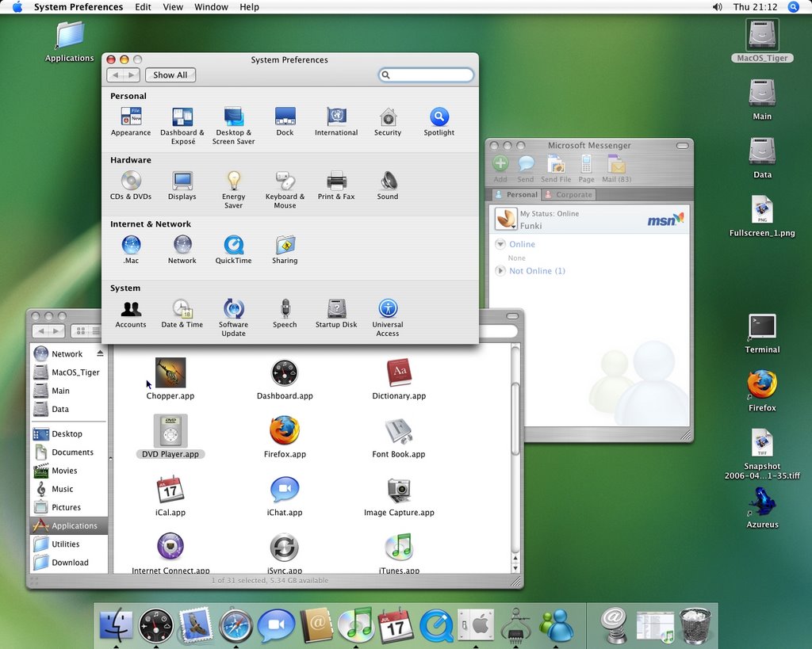This screenshot has width=812, height=649.
Task: Open the Trash in the Dock
Action: tap(695, 626)
